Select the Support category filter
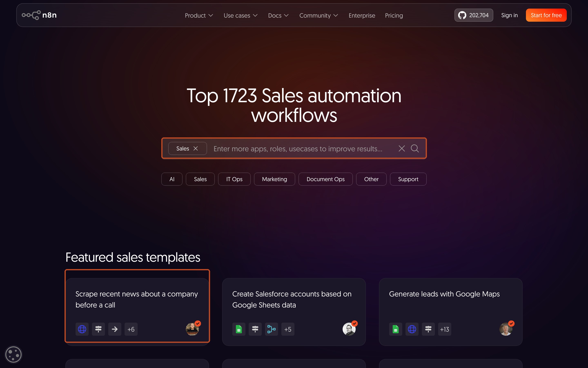 point(408,179)
